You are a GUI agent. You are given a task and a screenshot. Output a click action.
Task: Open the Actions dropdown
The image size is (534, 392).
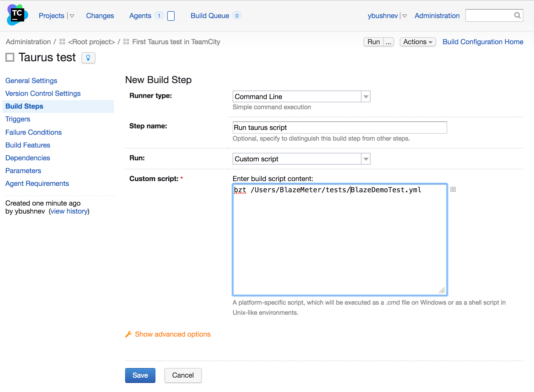(x=418, y=42)
